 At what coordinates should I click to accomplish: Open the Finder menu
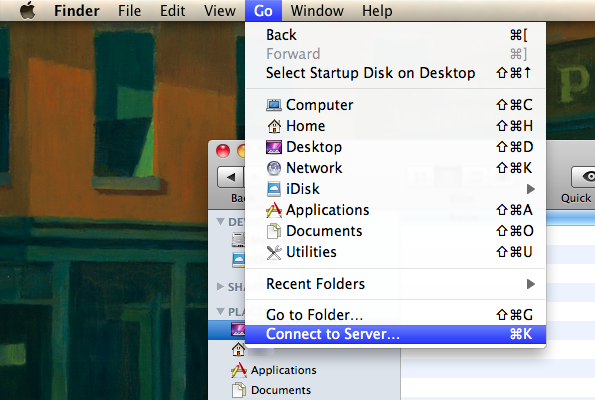click(77, 11)
